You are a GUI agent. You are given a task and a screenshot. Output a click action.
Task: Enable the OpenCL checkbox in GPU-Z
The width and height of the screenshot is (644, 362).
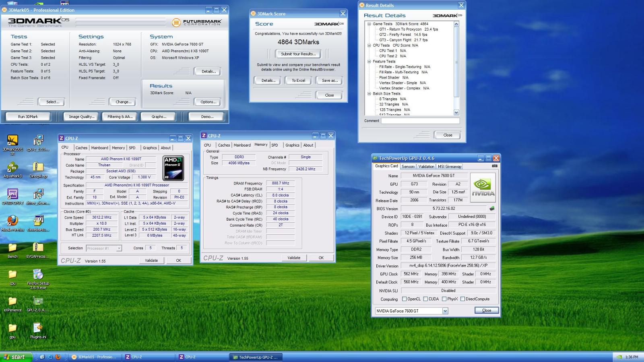pos(404,299)
